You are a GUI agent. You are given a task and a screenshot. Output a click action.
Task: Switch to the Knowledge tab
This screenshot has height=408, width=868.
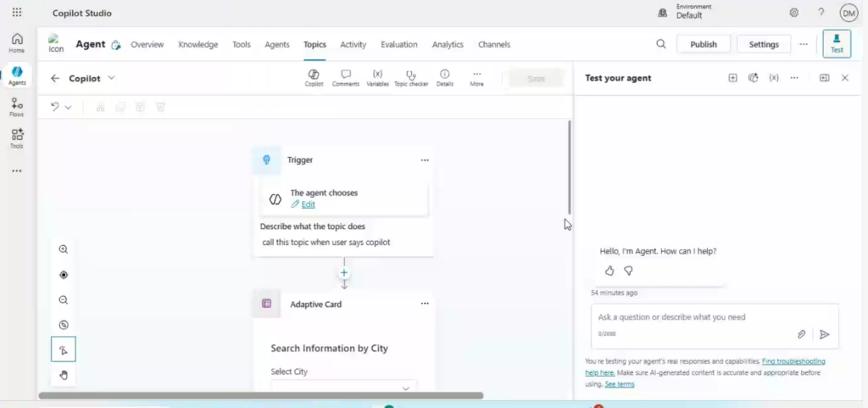click(x=198, y=44)
